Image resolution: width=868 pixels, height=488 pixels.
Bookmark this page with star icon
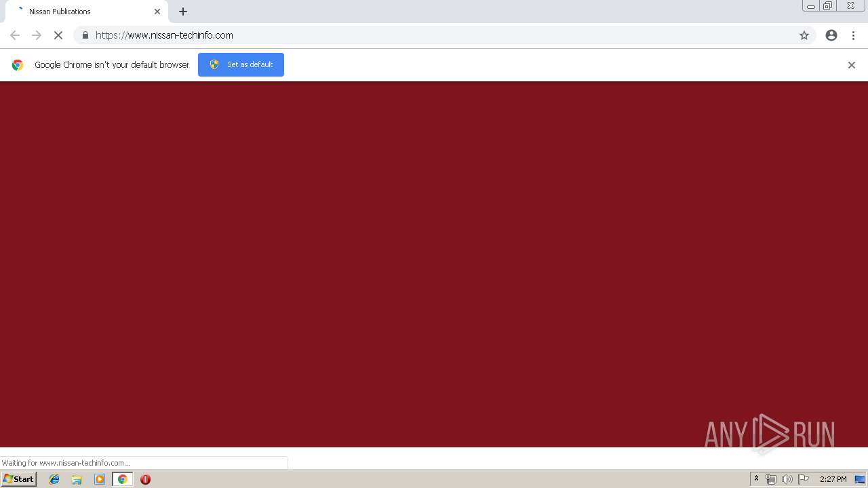click(804, 35)
